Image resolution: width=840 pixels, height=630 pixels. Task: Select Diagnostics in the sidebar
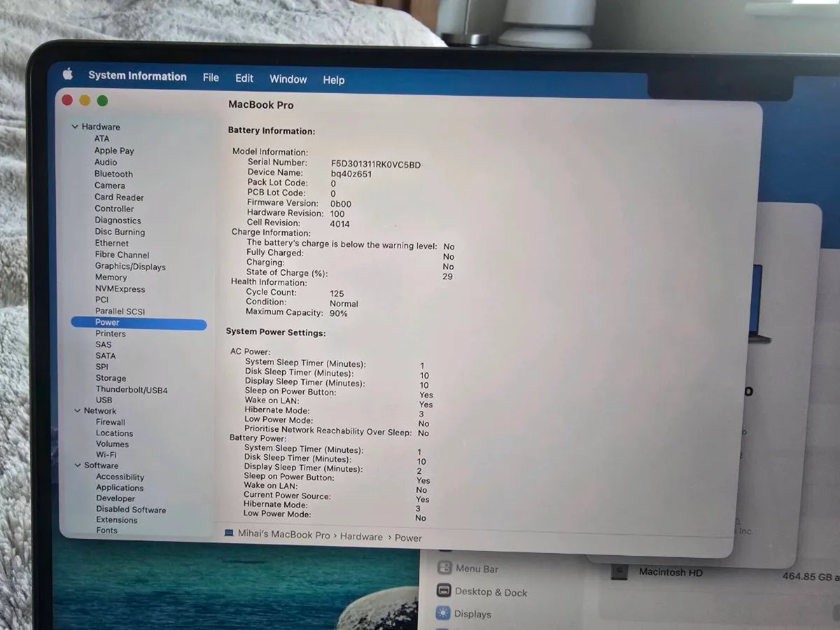point(118,220)
